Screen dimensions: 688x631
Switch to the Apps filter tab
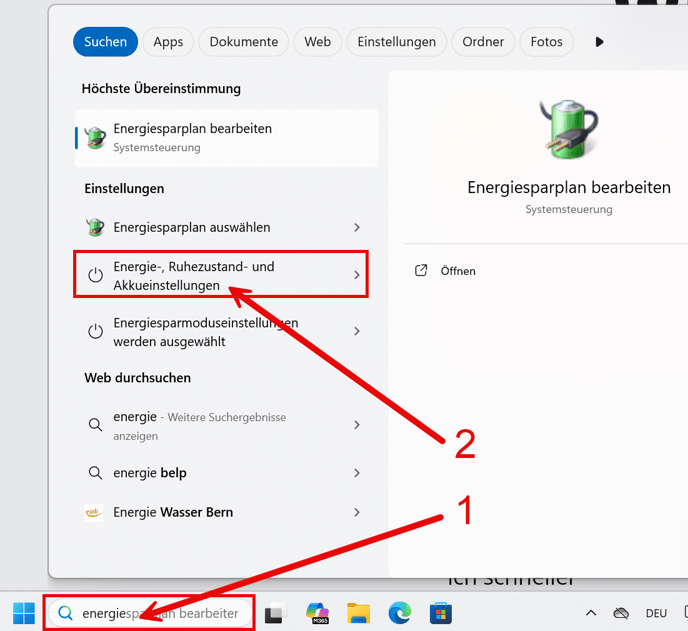tap(168, 42)
